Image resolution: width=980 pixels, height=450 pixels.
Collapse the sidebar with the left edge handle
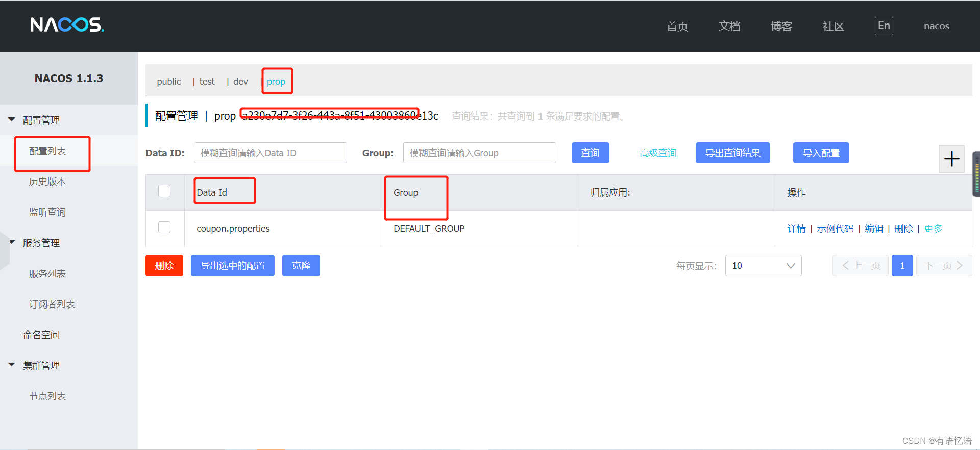(5, 250)
